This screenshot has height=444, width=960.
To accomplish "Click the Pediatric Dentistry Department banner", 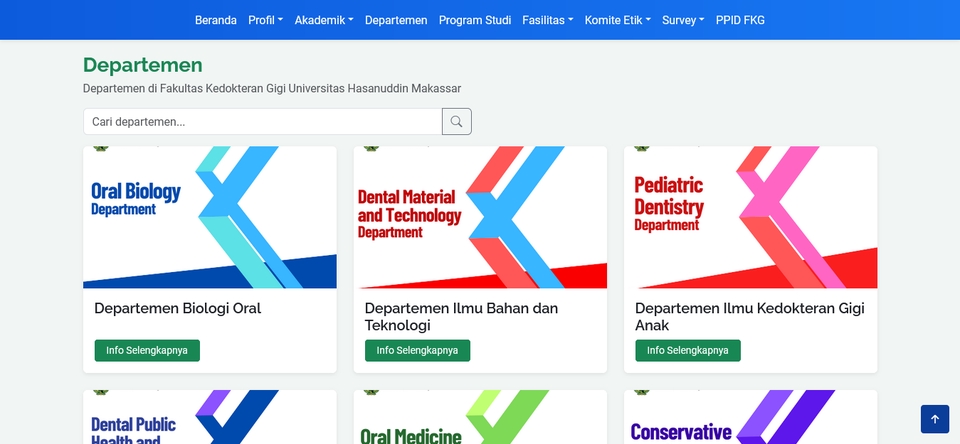I will click(751, 217).
